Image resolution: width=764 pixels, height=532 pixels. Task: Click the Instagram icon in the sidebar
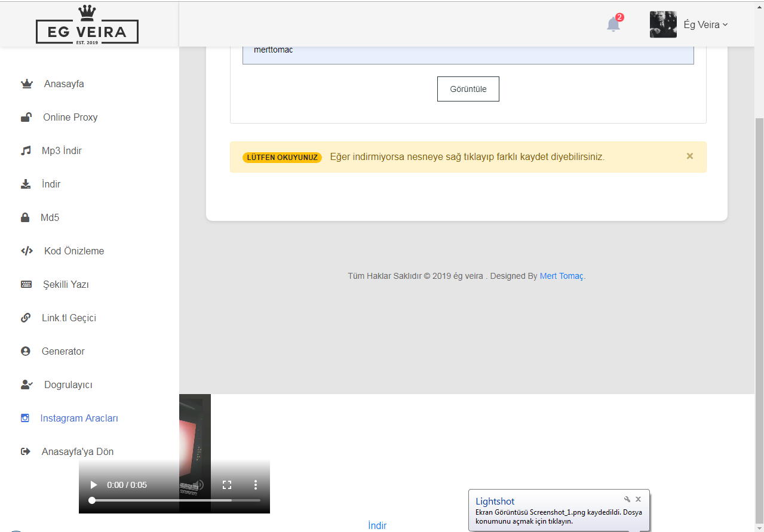[x=25, y=418]
